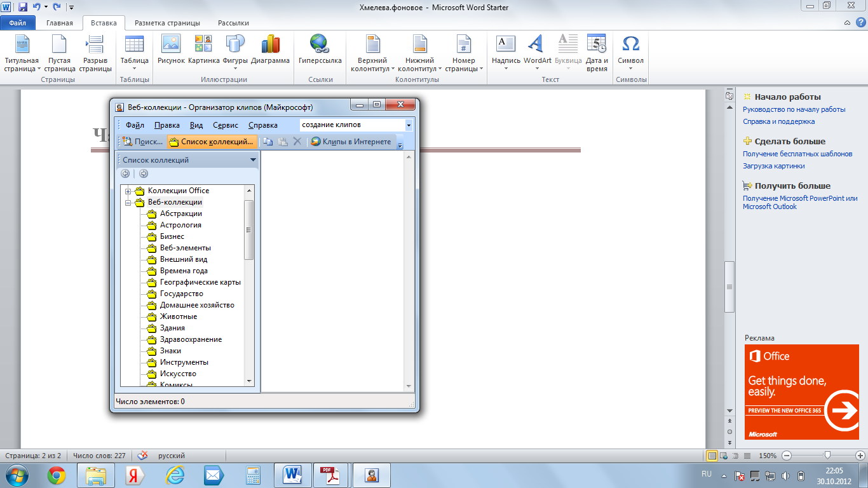The height and width of the screenshot is (488, 868).
Task: Click the Forward arrow in collection list pane
Action: 144,173
